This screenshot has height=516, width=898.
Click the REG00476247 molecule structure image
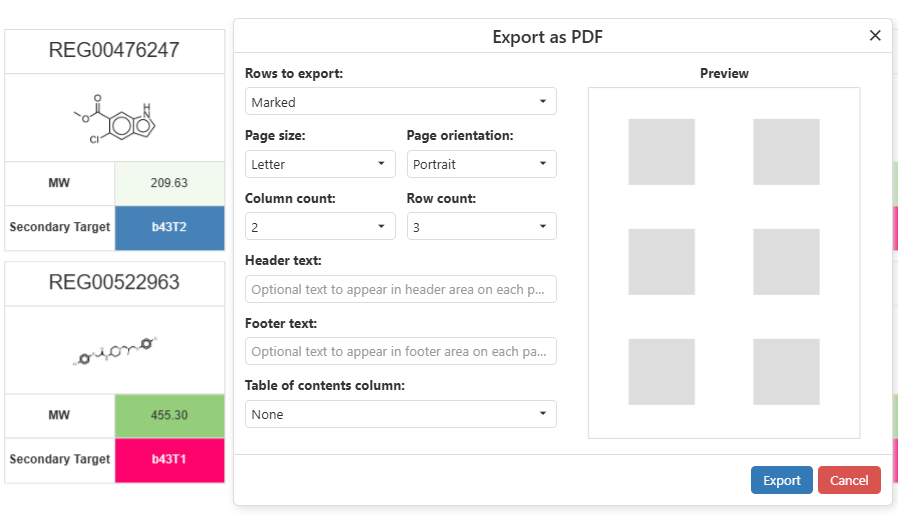(x=114, y=118)
